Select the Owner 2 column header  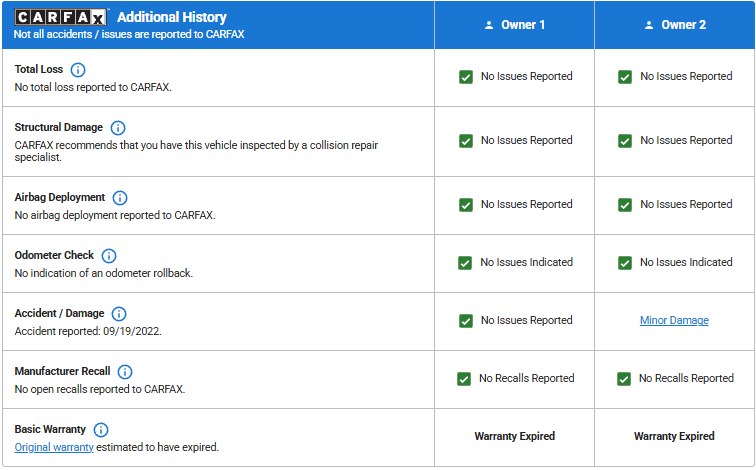(675, 25)
